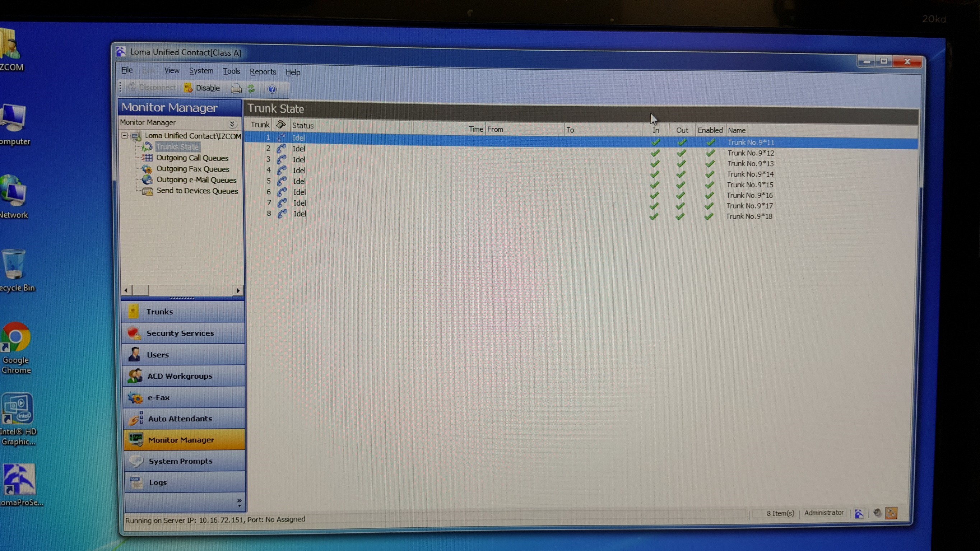Click the green Refresh toolbar icon
The width and height of the screenshot is (980, 551).
[x=251, y=89]
